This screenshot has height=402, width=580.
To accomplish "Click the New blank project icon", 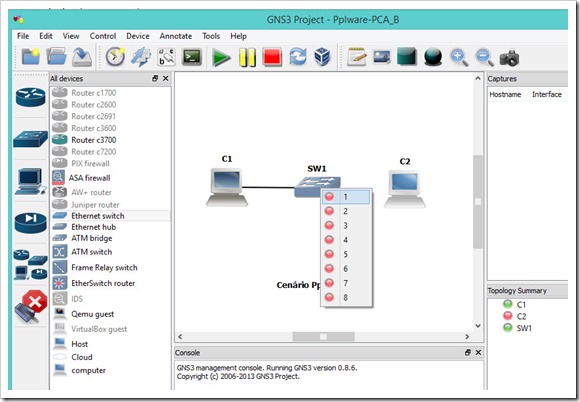I will (31, 57).
